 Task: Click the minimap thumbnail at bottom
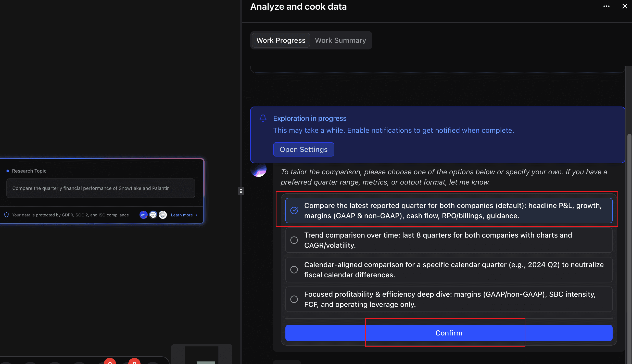pos(201,354)
